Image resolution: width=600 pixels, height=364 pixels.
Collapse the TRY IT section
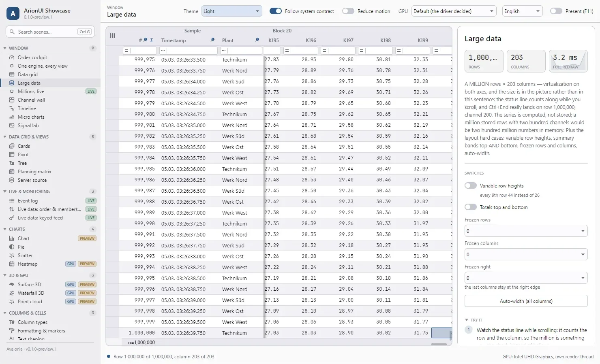(467, 320)
